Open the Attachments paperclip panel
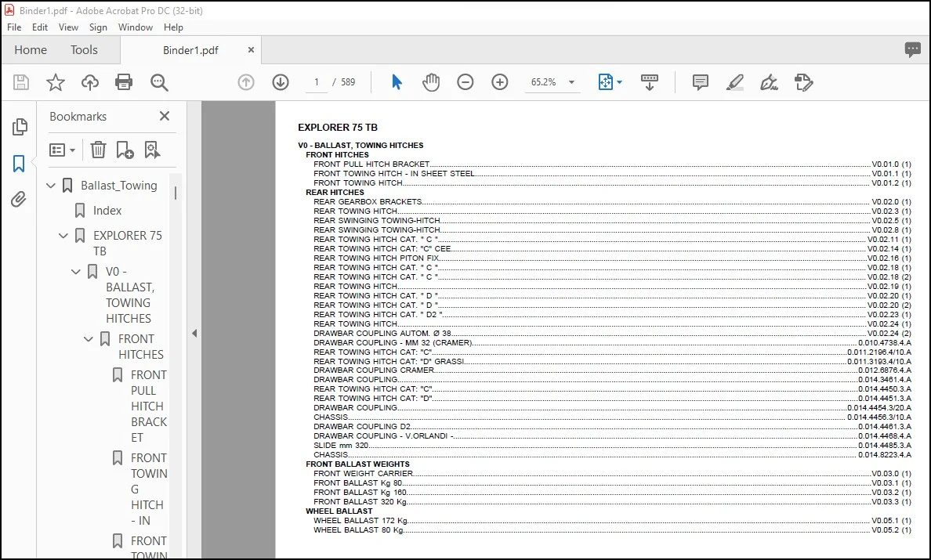 (x=19, y=199)
